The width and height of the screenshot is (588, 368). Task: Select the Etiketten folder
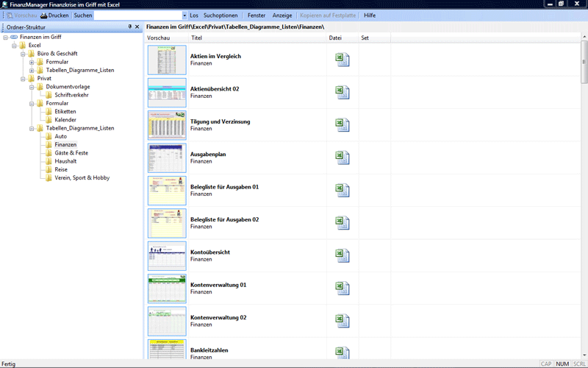click(x=65, y=112)
